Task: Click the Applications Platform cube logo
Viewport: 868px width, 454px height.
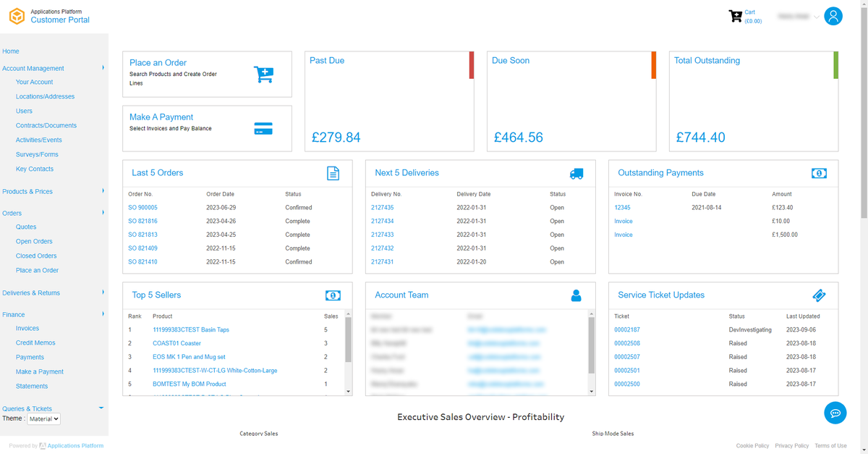Action: click(x=16, y=16)
